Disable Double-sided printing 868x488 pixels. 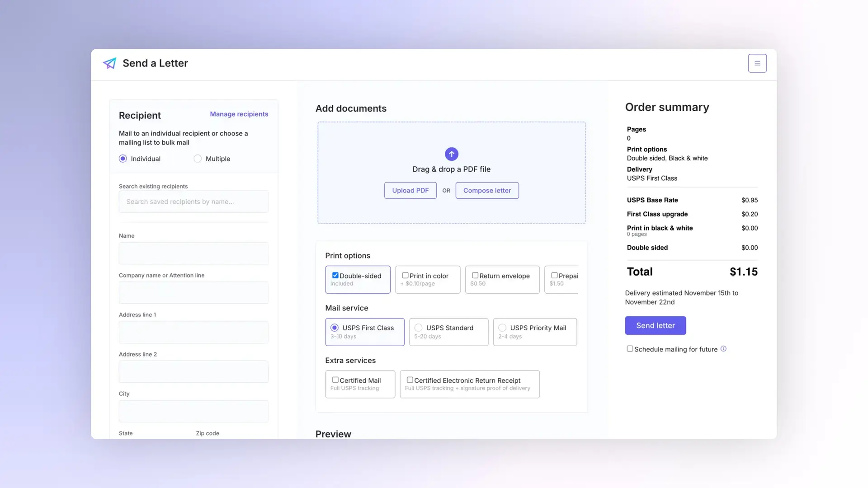335,275
